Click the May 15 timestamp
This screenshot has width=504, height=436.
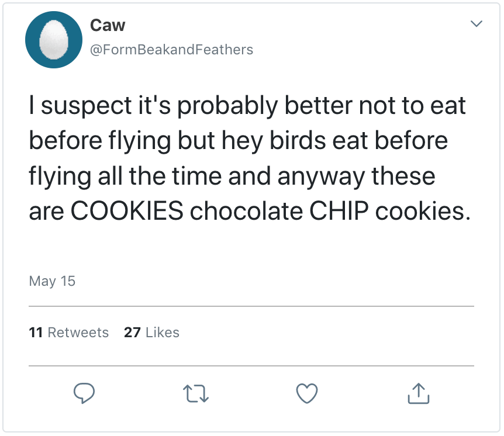coord(52,281)
